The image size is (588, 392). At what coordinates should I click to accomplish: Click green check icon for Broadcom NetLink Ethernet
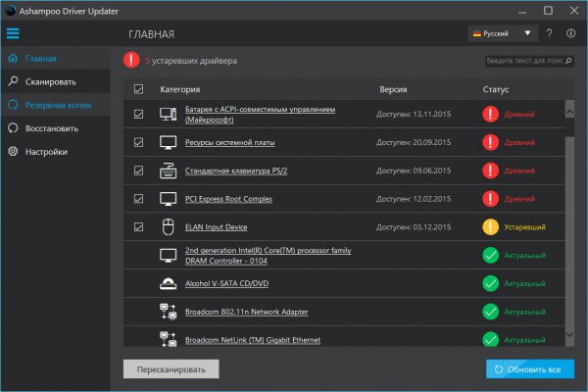pos(491,339)
